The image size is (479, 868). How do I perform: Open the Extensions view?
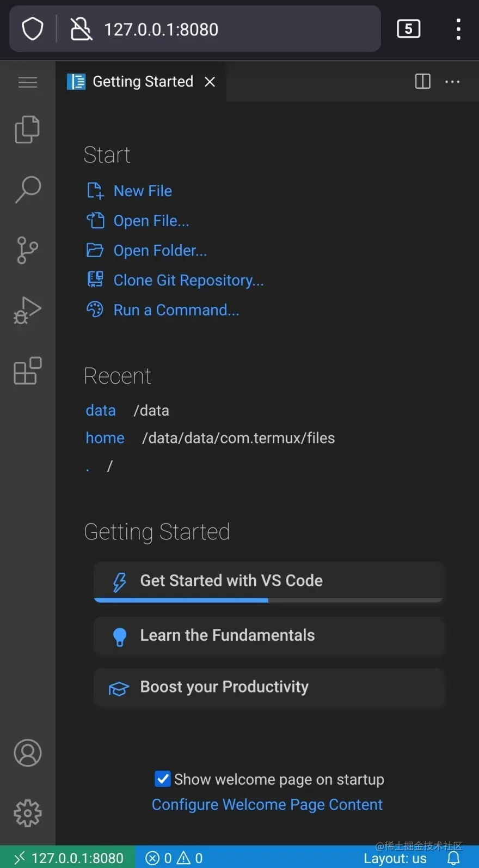click(28, 371)
